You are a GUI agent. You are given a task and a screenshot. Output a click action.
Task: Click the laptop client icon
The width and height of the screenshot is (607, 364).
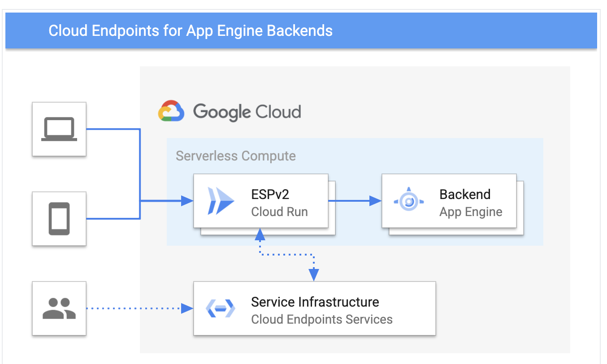coord(59,129)
